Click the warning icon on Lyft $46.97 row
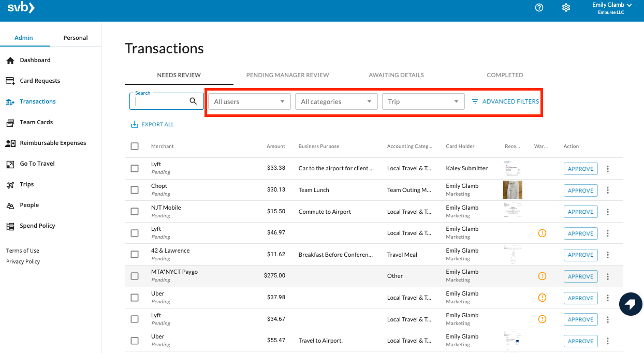This screenshot has width=644, height=353. pyautogui.click(x=542, y=233)
